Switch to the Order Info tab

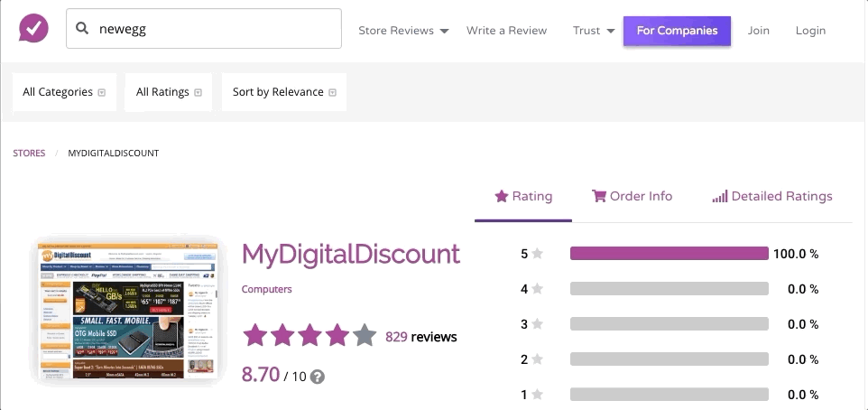[x=633, y=197]
